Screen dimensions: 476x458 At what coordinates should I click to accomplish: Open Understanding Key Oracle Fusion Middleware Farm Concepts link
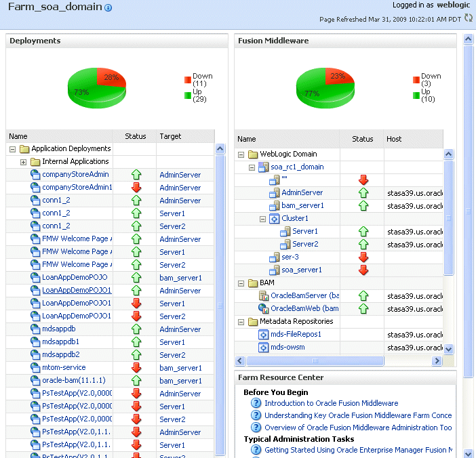point(358,415)
